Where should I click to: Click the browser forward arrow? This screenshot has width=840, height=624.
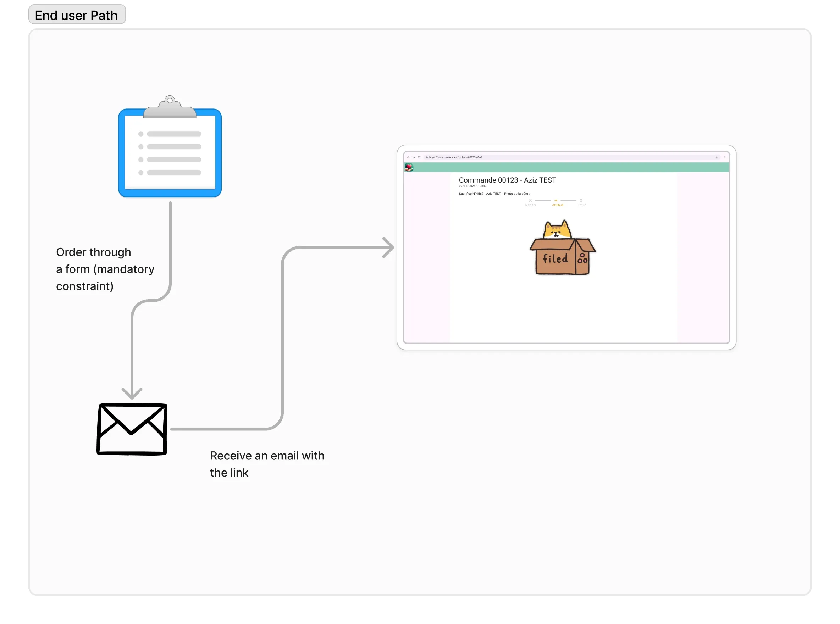point(413,157)
